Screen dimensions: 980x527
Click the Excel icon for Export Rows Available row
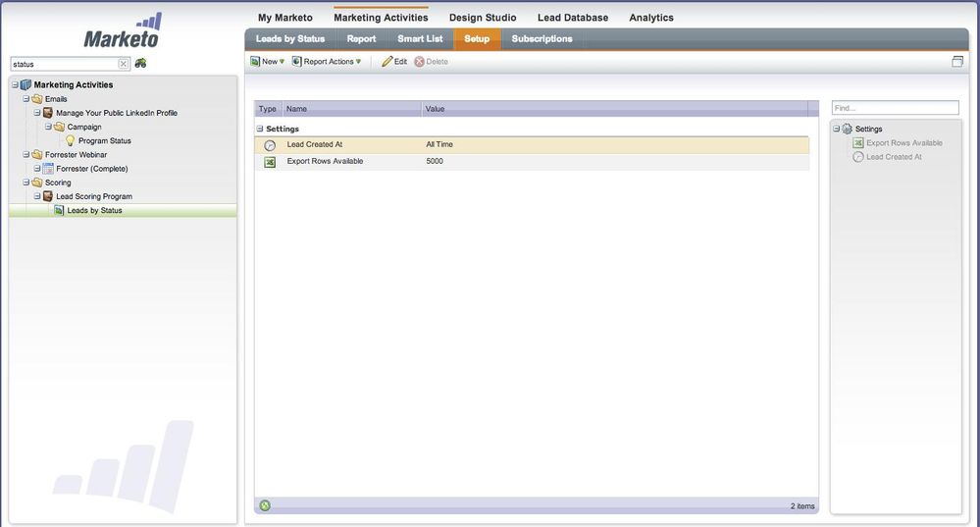[x=270, y=162]
